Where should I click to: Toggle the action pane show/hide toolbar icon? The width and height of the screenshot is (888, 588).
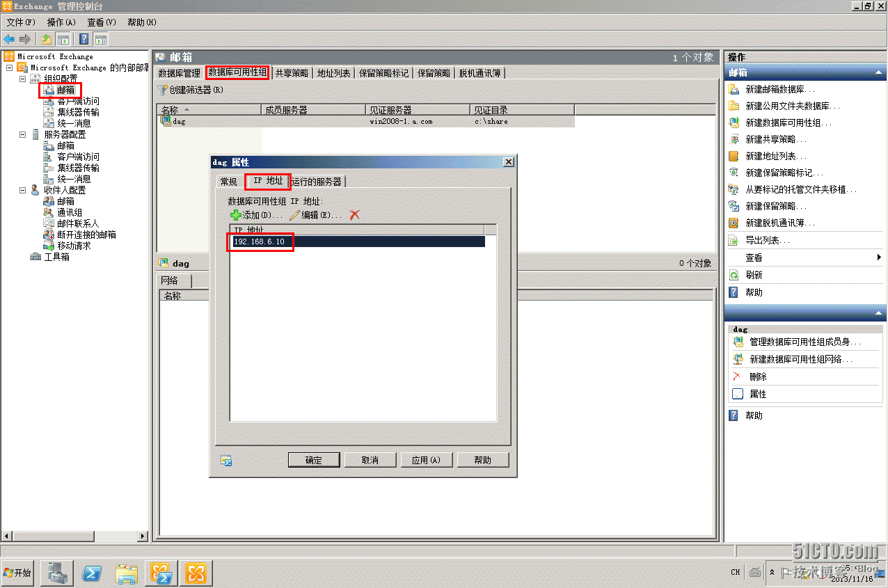coord(100,39)
